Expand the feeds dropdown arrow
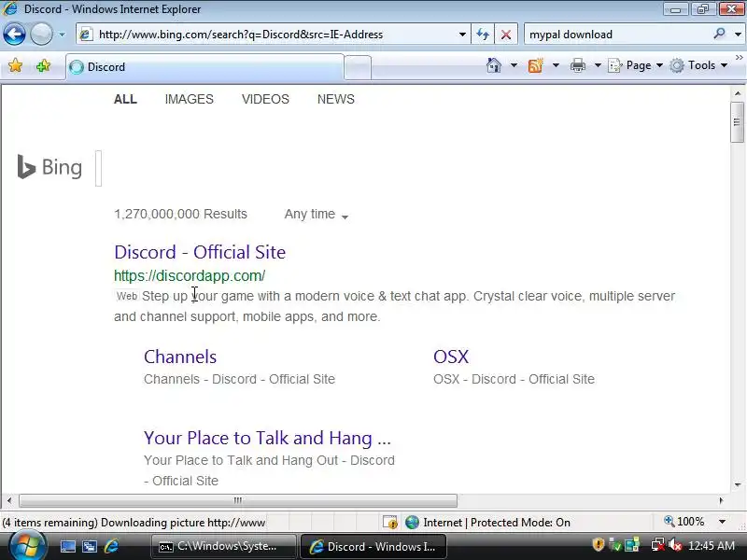The width and height of the screenshot is (747, 560). coord(556,65)
